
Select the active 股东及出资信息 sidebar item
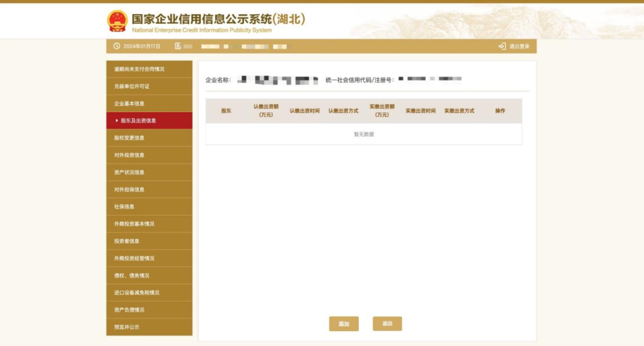(x=149, y=121)
